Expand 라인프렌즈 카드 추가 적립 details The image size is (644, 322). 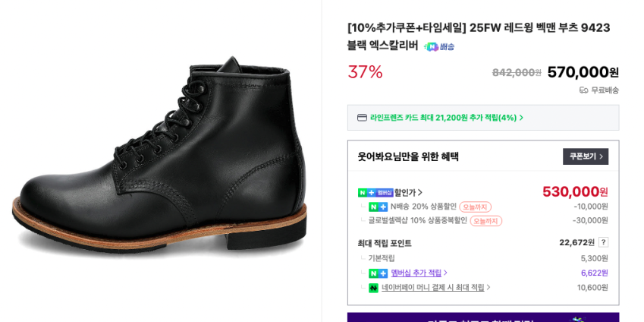[x=521, y=118]
